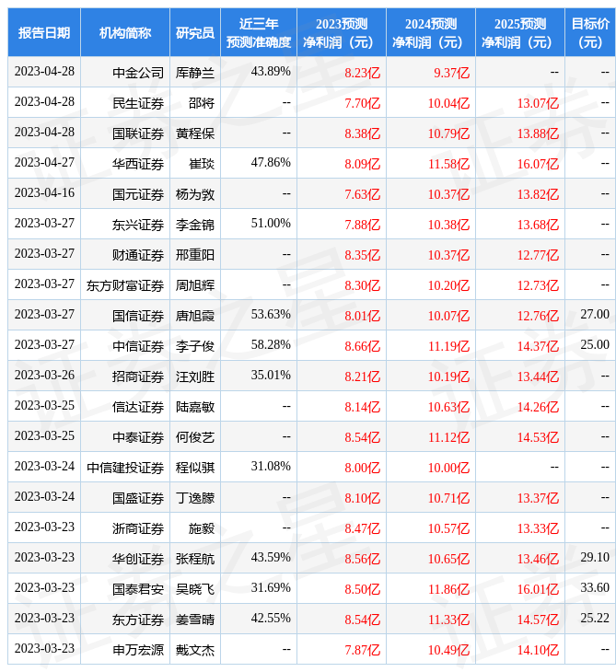Click the 近三年预测准确度 column header

tap(259, 32)
